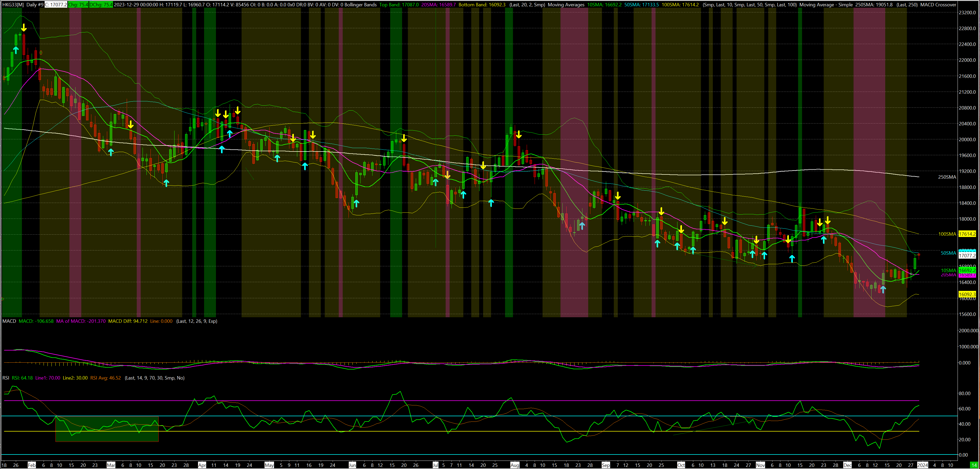Click the Dec month marker on time axis
The width and height of the screenshot is (980, 469).
847,465
